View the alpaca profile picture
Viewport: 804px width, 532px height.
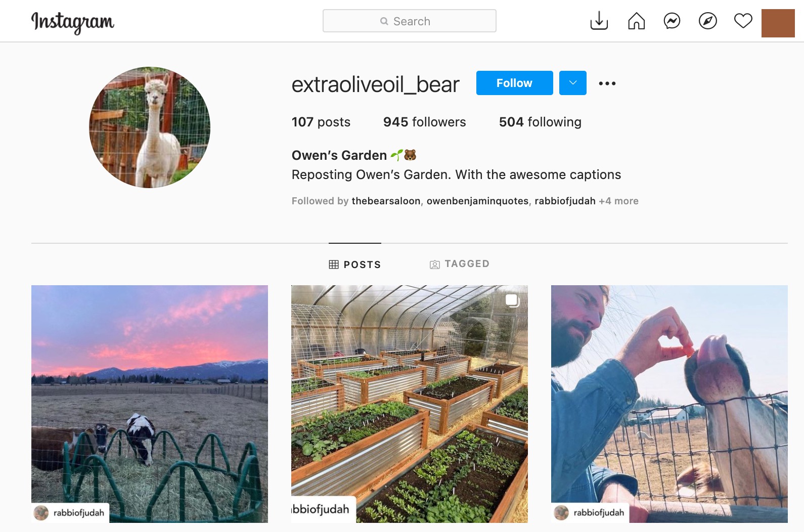150,127
